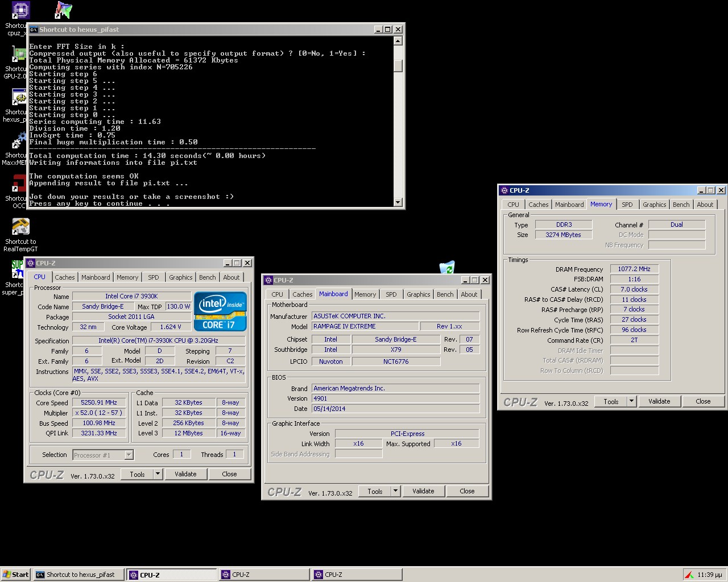
Task: Open the Memory tab in the CPU window
Action: [x=127, y=277]
